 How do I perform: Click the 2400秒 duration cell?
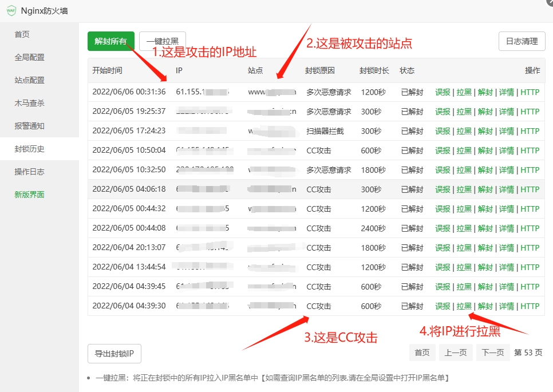point(373,228)
